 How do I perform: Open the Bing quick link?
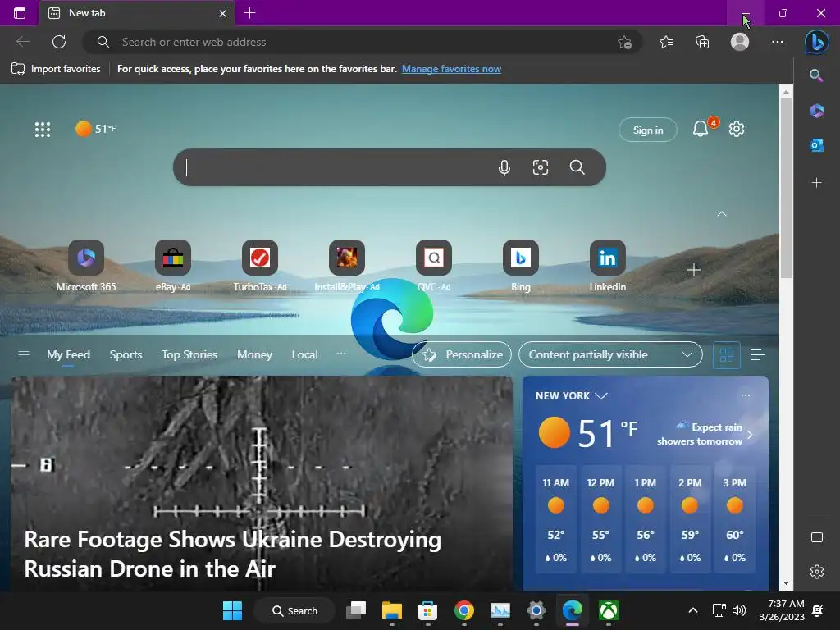(520, 267)
